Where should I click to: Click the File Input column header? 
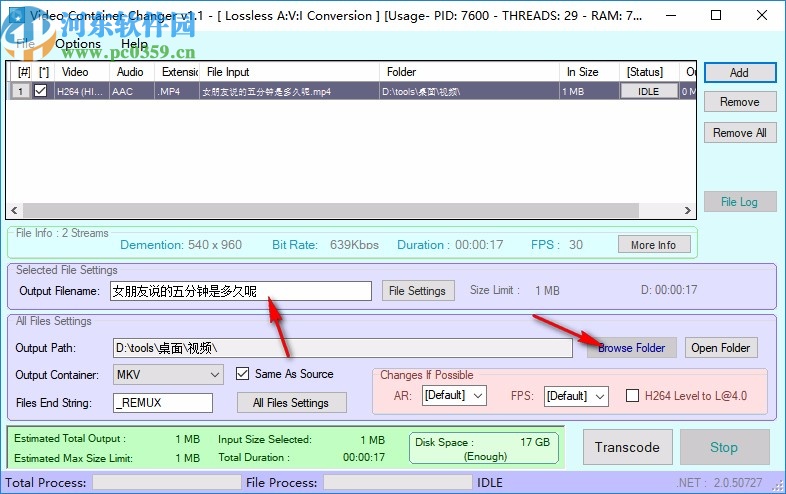point(289,72)
